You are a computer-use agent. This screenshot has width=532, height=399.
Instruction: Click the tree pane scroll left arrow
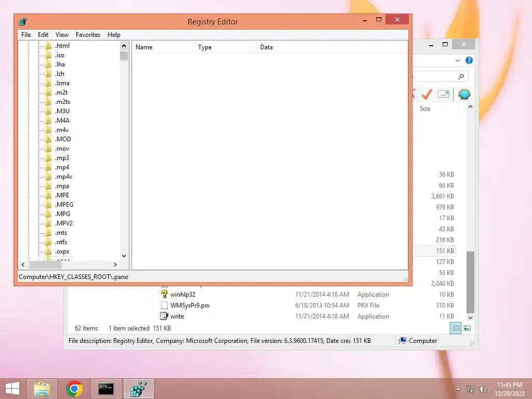click(23, 264)
